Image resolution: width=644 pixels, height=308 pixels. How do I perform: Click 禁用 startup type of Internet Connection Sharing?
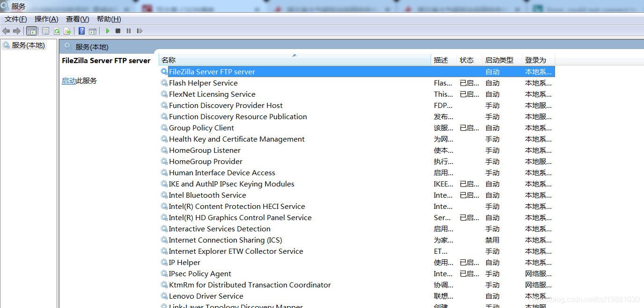click(492, 240)
